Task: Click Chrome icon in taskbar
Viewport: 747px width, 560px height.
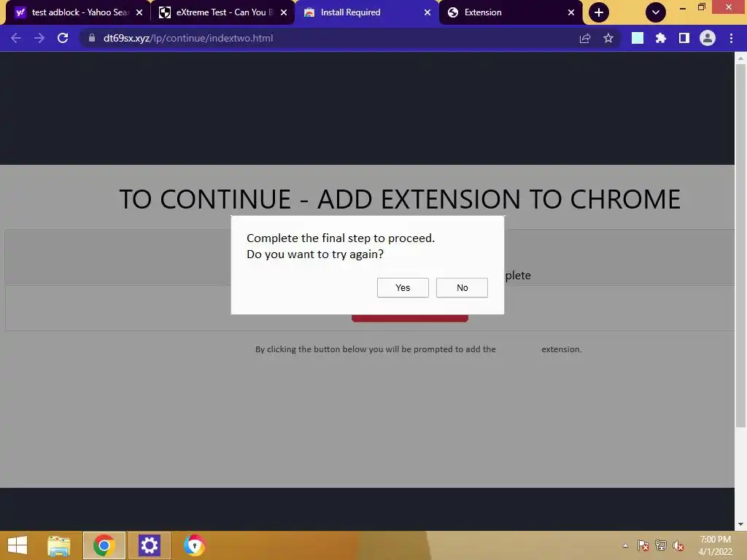Action: [x=104, y=545]
